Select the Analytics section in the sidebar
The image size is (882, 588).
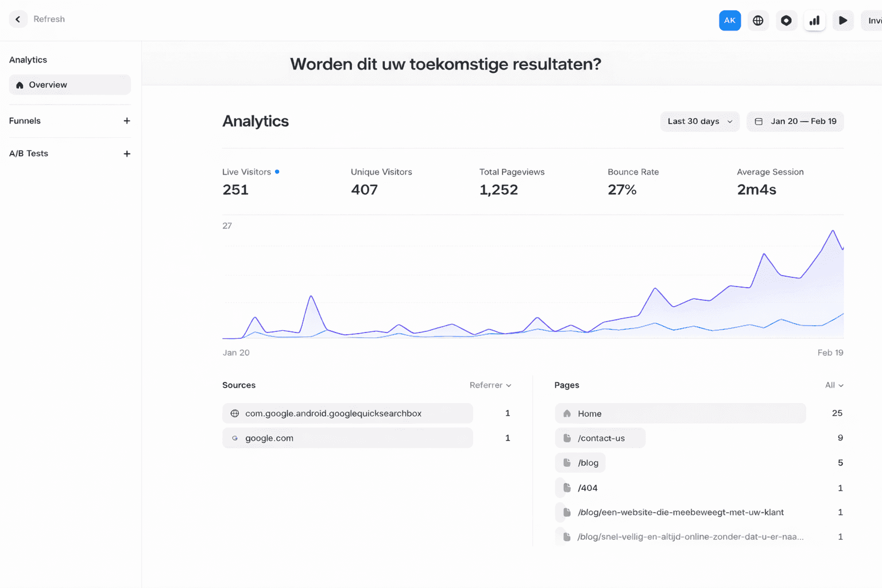[x=28, y=59]
